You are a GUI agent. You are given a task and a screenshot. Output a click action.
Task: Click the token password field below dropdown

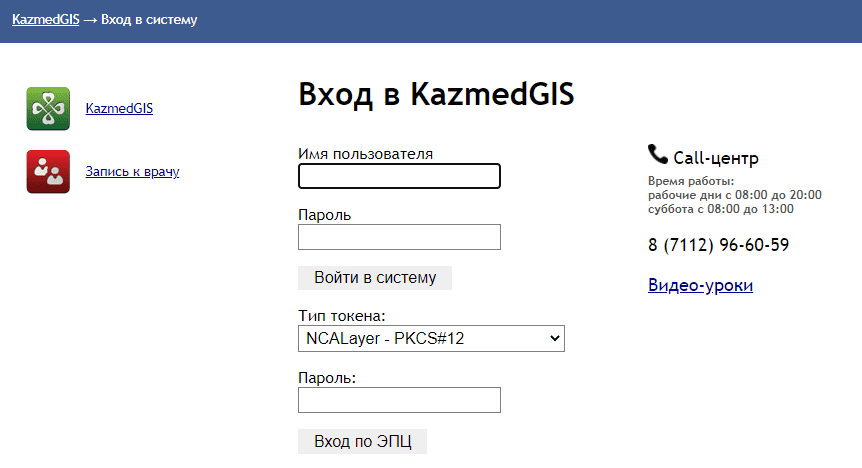click(399, 400)
